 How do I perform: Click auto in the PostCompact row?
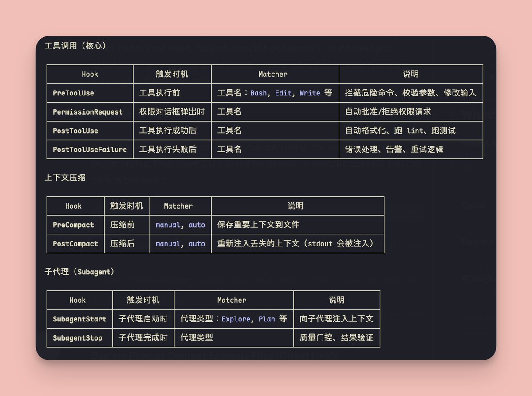pyautogui.click(x=197, y=244)
